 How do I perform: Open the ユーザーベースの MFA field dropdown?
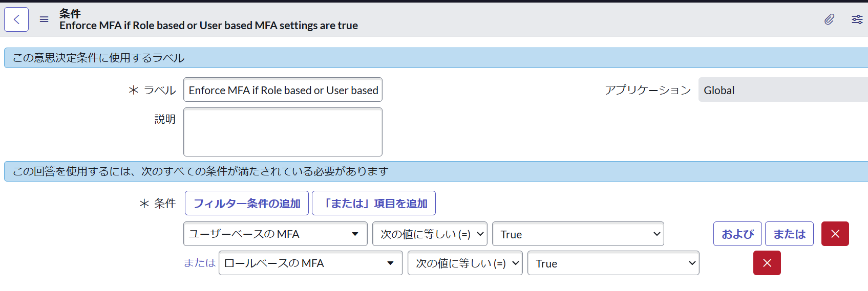(276, 234)
